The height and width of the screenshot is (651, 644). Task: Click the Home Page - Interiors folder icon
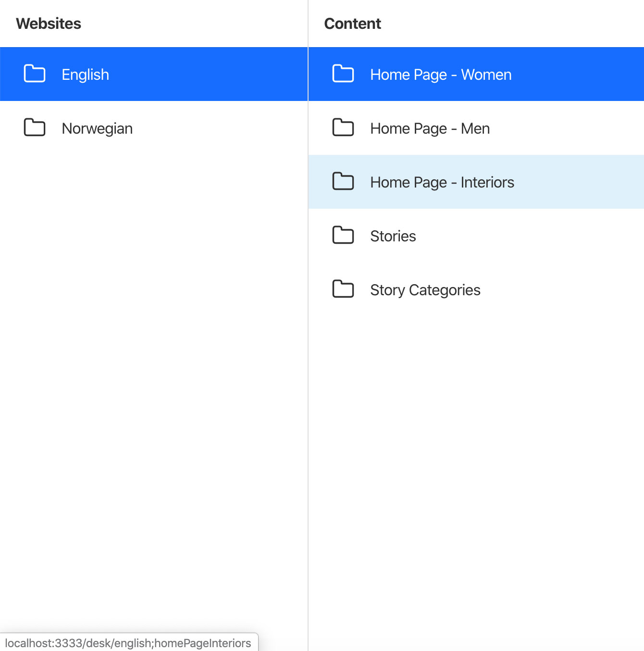[343, 182]
